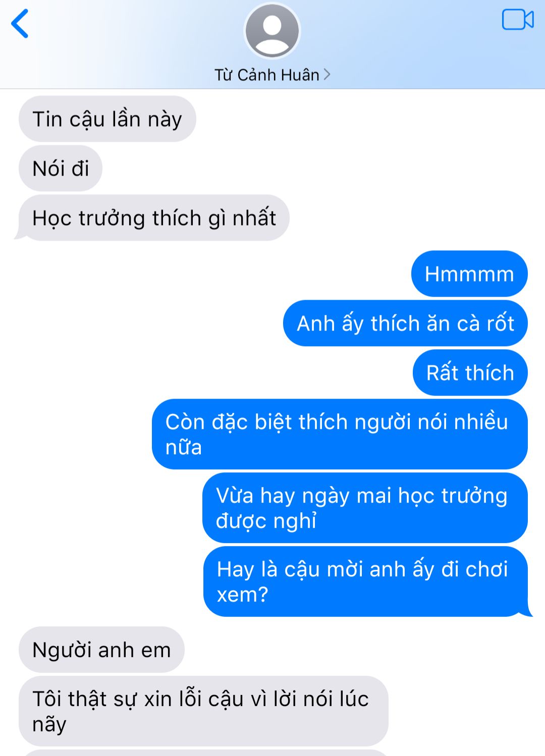The height and width of the screenshot is (756, 545).
Task: Tap the 'Người anh em' received message
Action: [x=101, y=650]
